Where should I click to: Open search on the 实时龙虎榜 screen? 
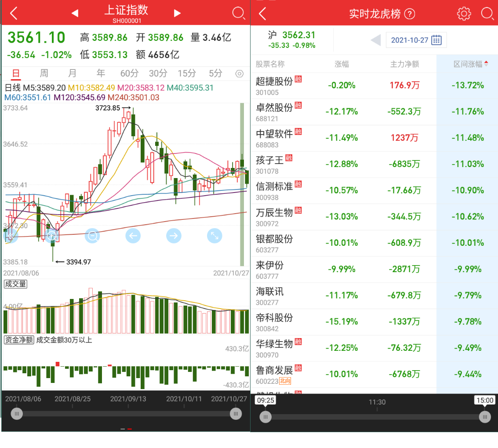tap(487, 14)
